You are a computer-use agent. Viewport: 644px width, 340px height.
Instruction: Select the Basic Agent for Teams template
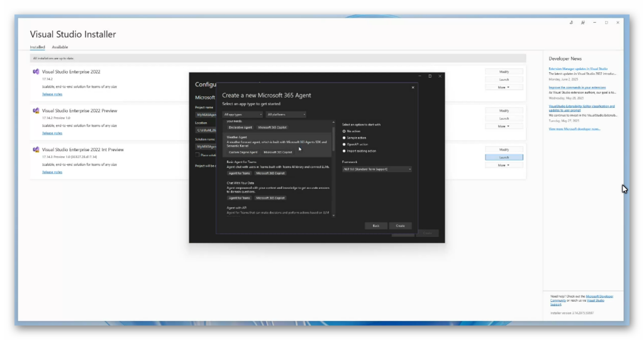pyautogui.click(x=278, y=167)
